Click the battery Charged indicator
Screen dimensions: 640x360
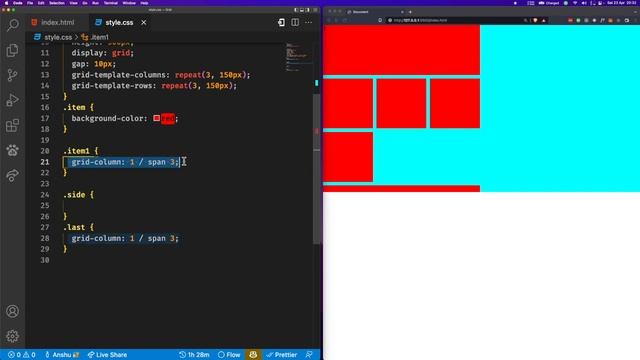coord(549,3)
